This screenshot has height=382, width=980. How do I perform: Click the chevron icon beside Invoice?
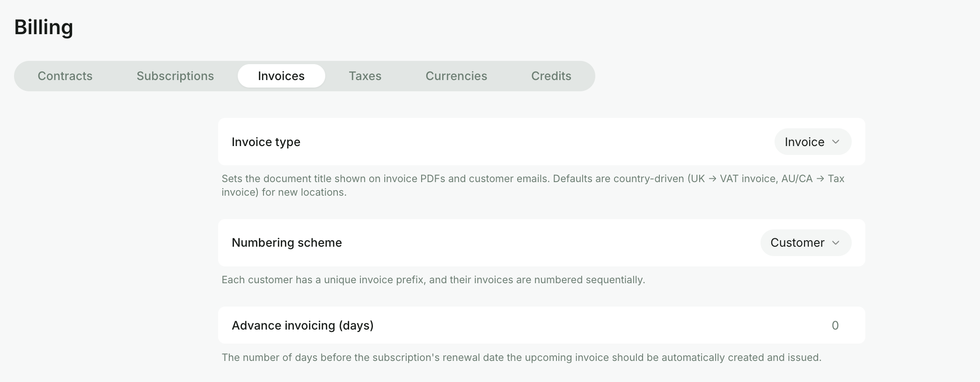[x=836, y=142]
